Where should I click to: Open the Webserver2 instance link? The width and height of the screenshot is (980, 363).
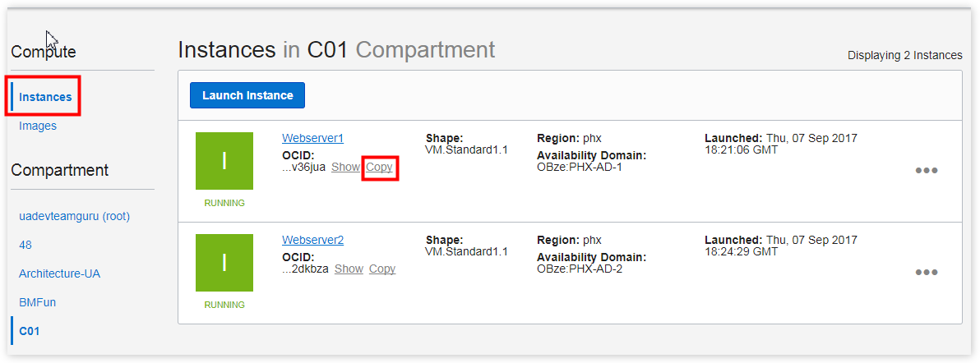point(312,240)
